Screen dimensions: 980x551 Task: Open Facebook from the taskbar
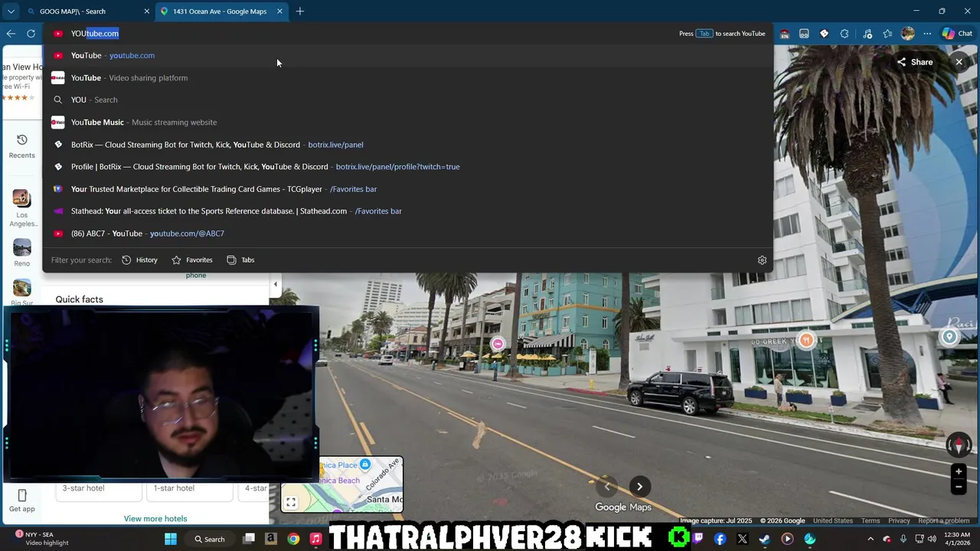coord(720,539)
